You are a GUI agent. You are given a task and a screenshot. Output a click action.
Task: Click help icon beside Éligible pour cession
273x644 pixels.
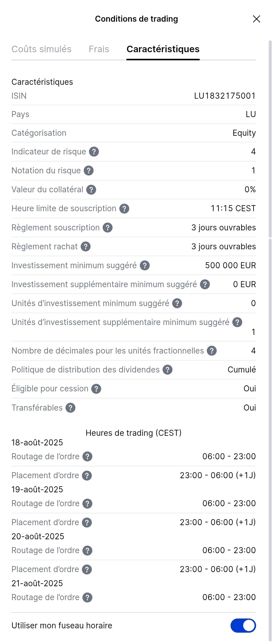click(x=96, y=389)
